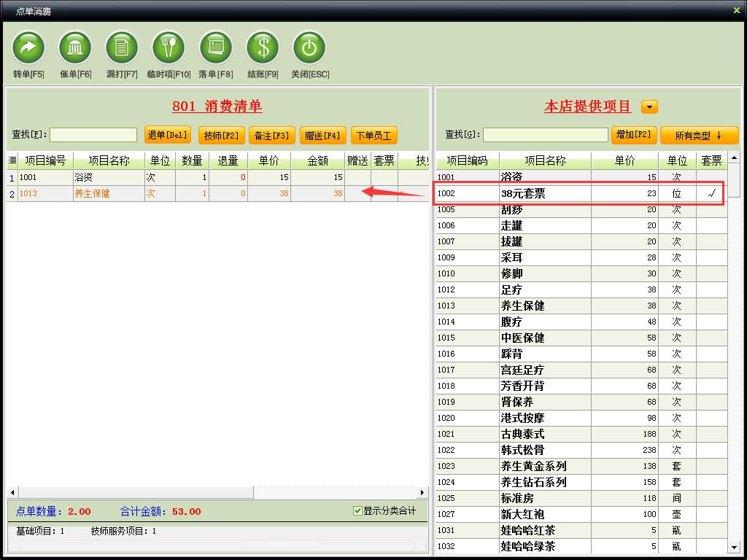Click the 增加[F2] button
This screenshot has height=560, width=747.
634,135
